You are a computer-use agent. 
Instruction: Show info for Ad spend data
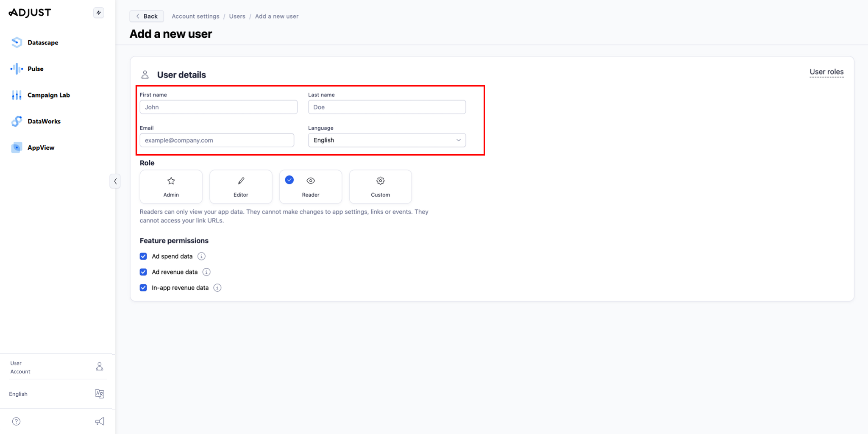(201, 256)
